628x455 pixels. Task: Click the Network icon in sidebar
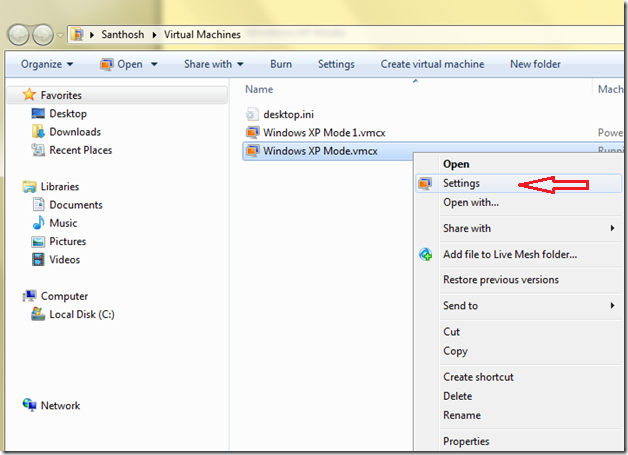point(29,405)
